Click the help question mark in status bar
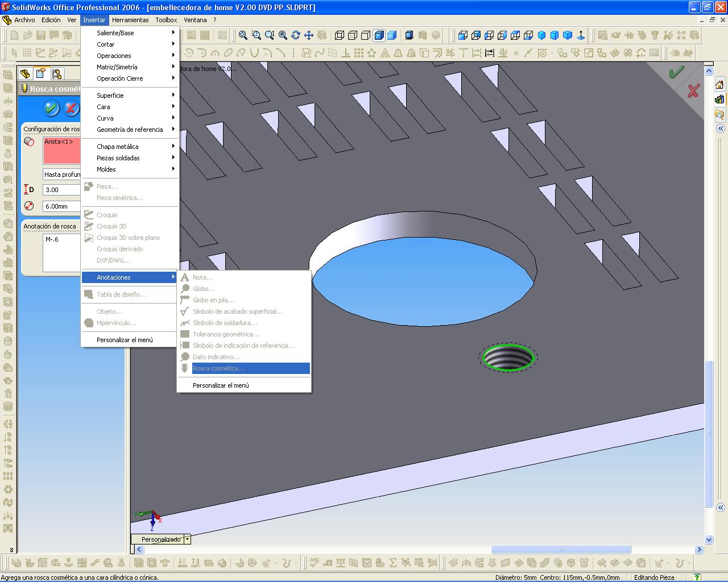 point(698,577)
